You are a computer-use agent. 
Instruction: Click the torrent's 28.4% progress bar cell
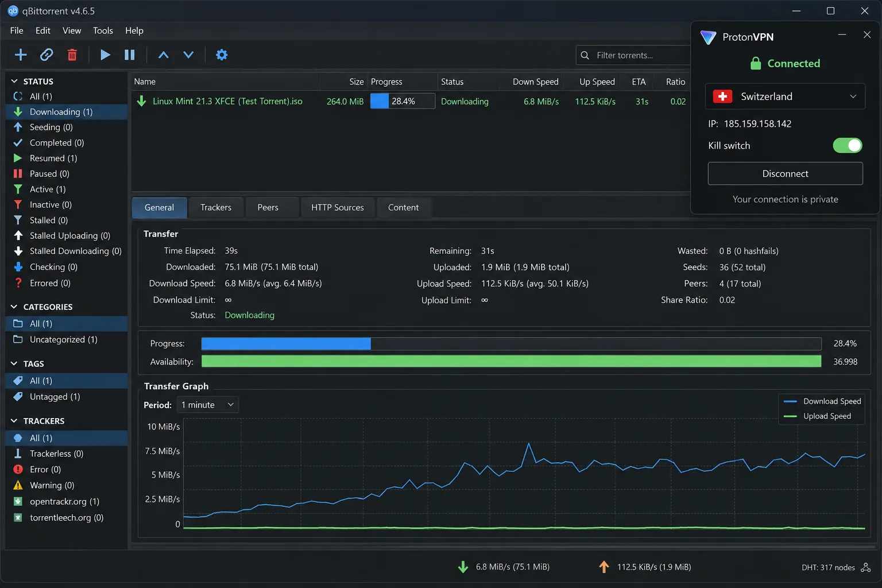403,101
